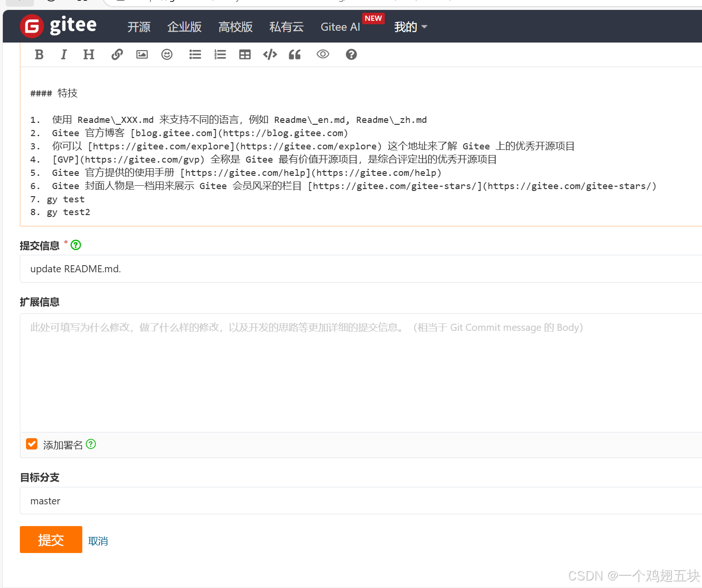Insert a hyperlink via link icon

(117, 54)
